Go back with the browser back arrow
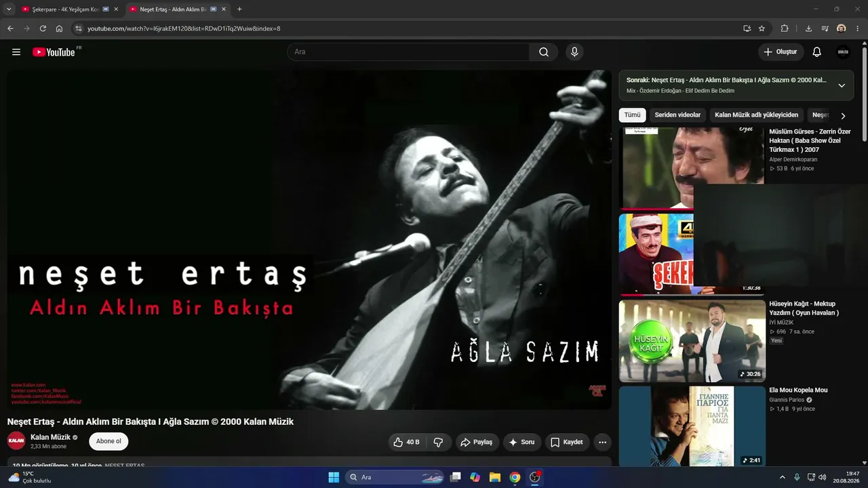868x488 pixels. point(10,28)
